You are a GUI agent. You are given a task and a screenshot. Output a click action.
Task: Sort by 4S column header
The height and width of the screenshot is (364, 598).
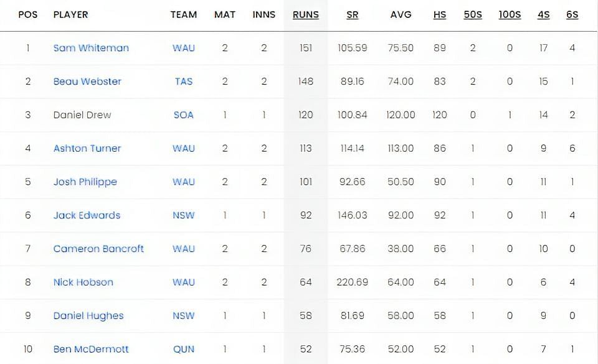[x=543, y=15]
